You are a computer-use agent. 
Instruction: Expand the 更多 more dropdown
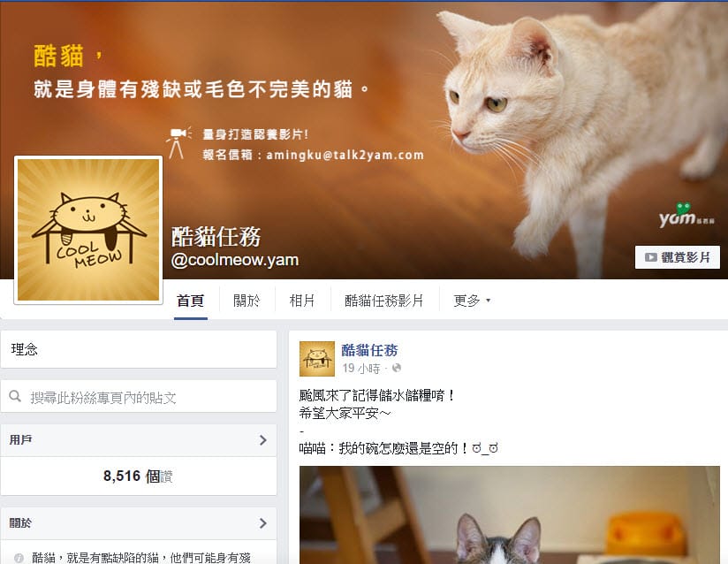tap(472, 301)
